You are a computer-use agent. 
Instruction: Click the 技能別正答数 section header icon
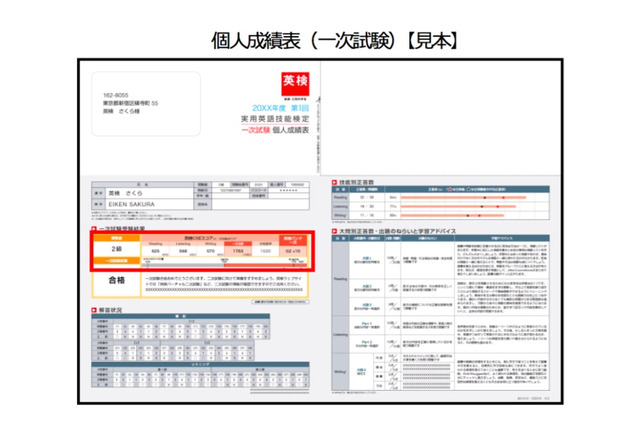tap(335, 183)
